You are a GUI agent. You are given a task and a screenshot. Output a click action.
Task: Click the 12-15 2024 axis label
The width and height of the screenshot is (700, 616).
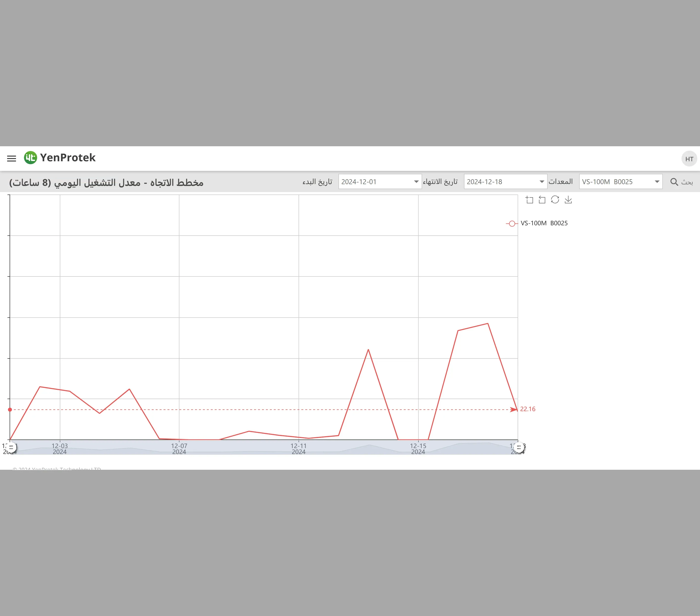tap(418, 449)
